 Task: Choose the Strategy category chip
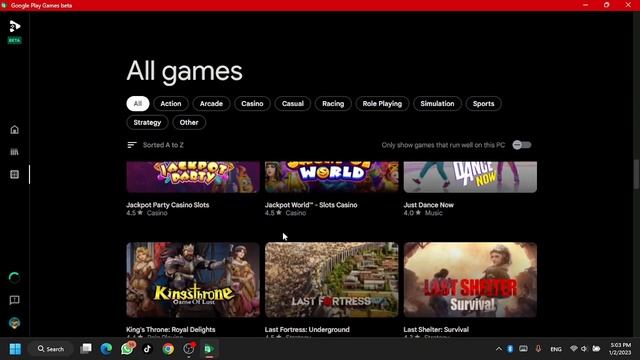click(x=147, y=122)
